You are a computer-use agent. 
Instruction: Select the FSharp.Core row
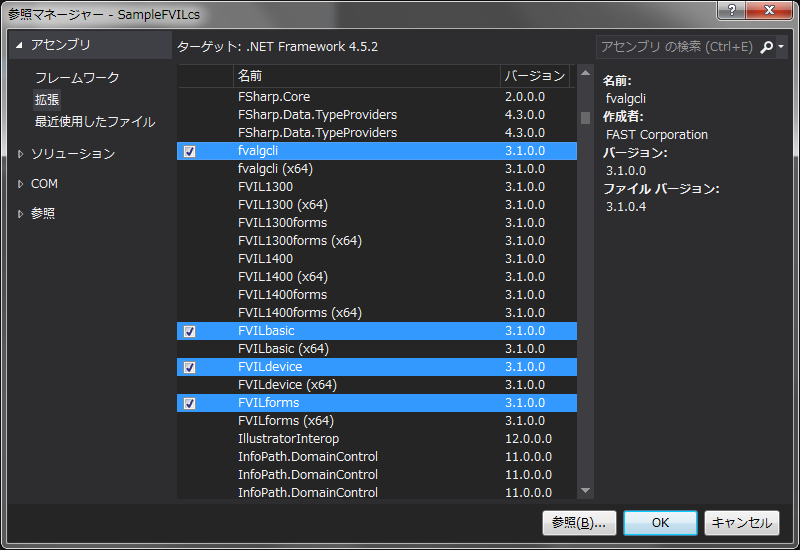[377, 96]
